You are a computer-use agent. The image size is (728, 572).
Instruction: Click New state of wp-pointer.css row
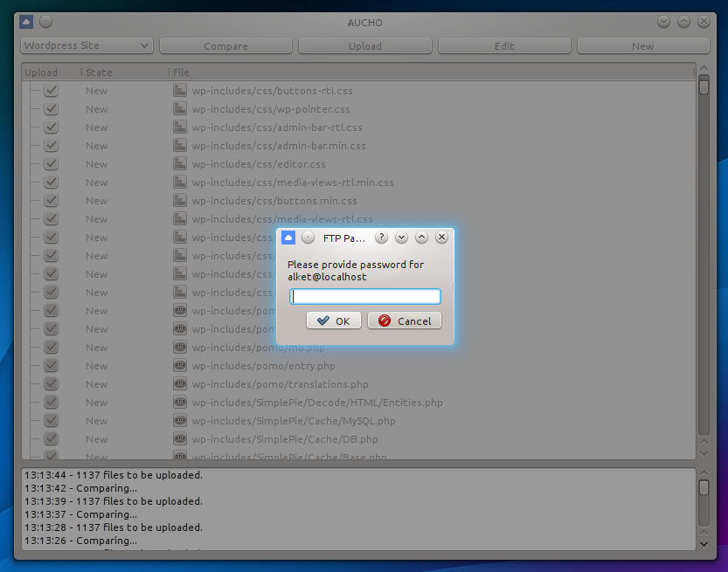[x=96, y=109]
